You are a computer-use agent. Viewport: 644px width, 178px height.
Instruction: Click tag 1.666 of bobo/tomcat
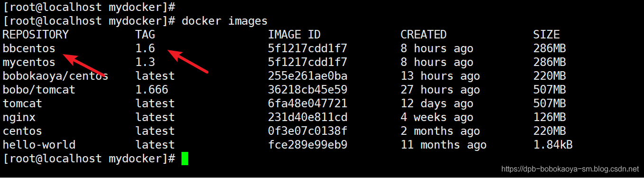(152, 90)
